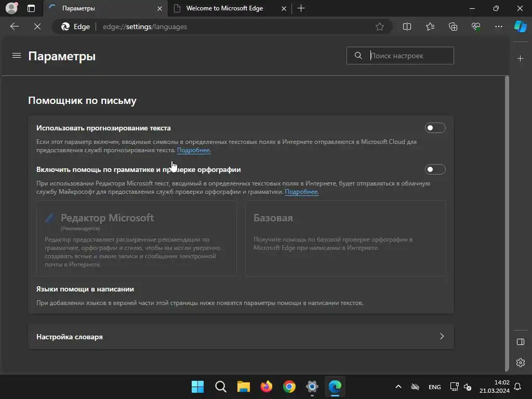Expand the Настройка словаря section
532x399 pixels.
[x=241, y=337]
